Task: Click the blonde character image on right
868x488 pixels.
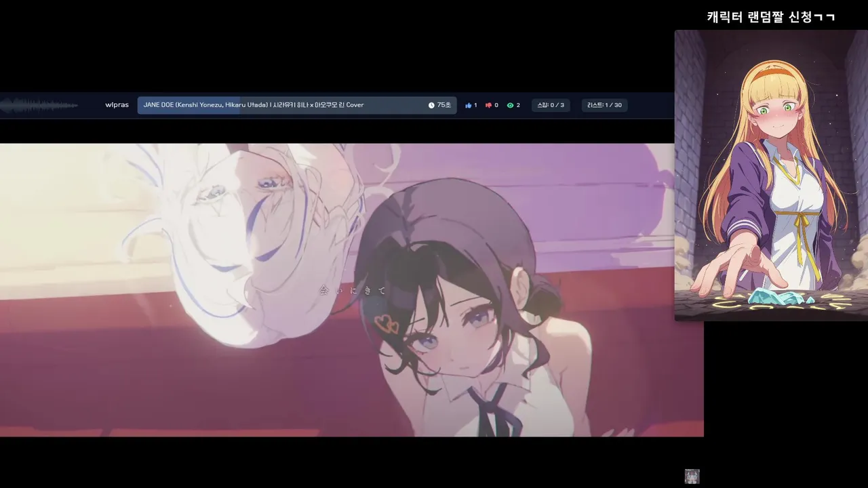Action: pos(771,175)
